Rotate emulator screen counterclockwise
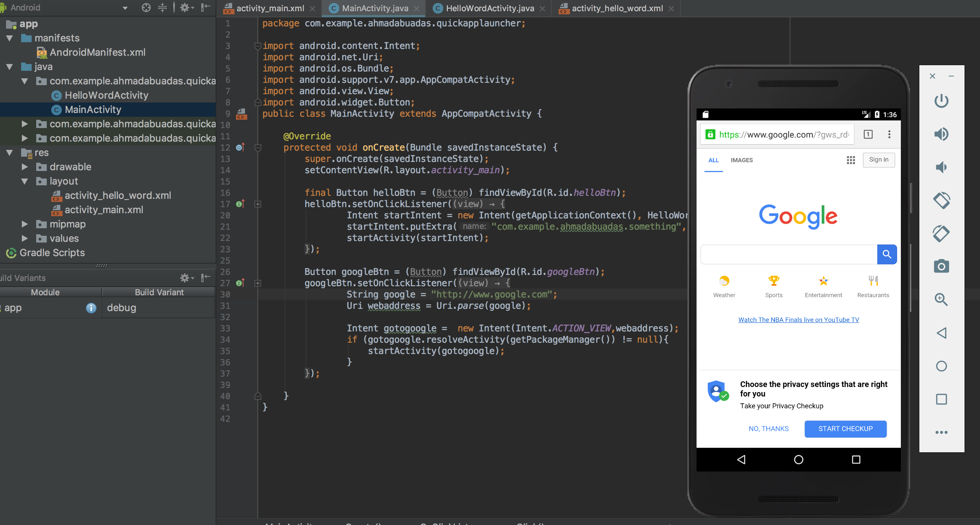 tap(942, 201)
